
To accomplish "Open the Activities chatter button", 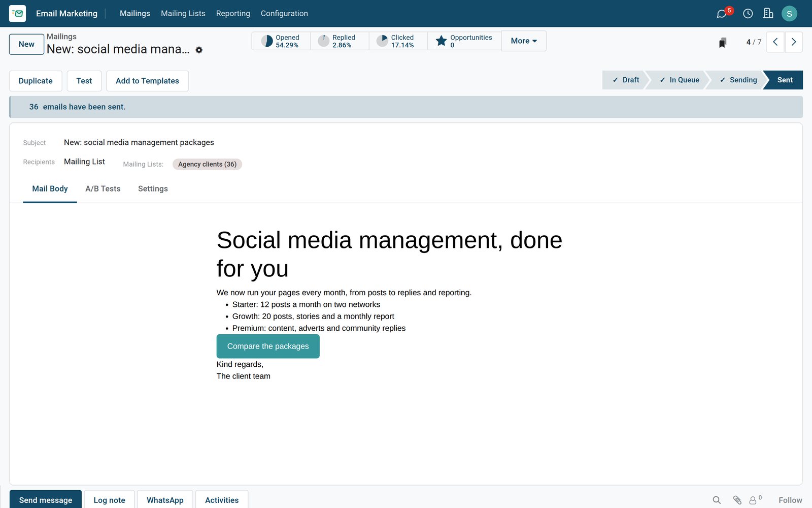I will pyautogui.click(x=222, y=500).
